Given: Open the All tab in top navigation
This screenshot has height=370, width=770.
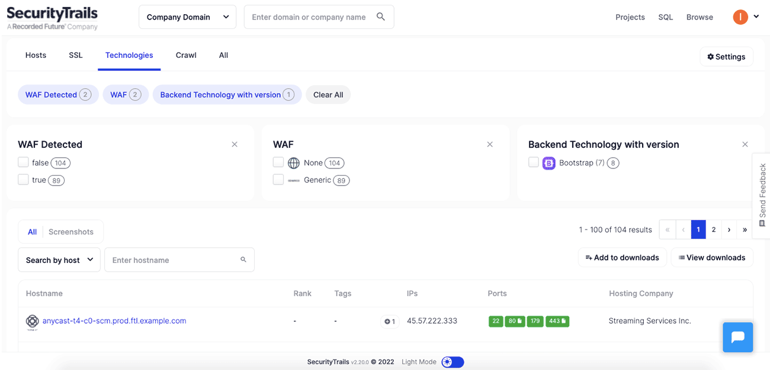Looking at the screenshot, I should point(223,56).
